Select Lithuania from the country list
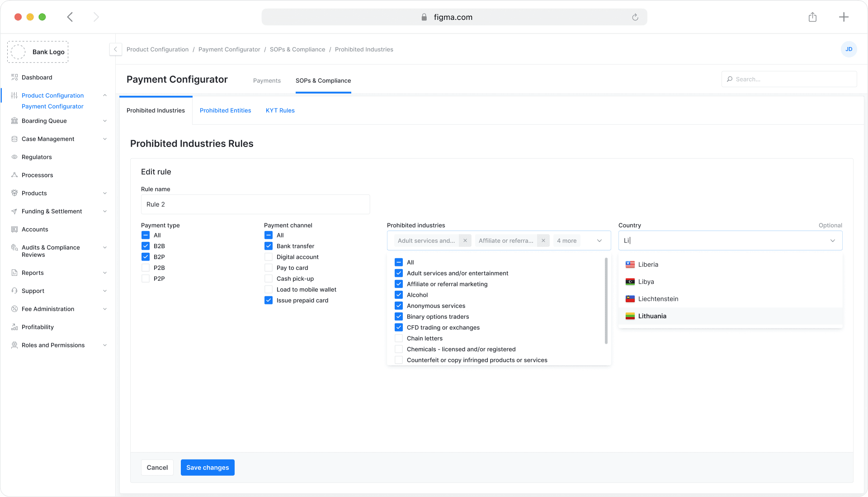The height and width of the screenshot is (497, 868). pos(731,316)
